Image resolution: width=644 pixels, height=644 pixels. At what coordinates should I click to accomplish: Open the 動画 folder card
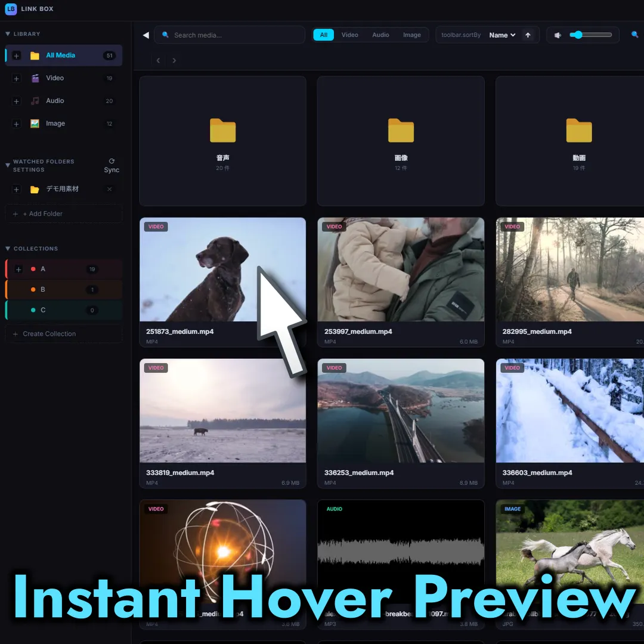[570, 141]
